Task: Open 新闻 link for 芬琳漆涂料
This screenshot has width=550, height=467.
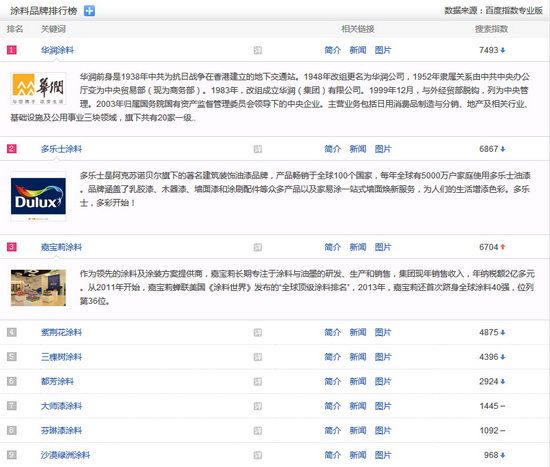Action: [358, 431]
